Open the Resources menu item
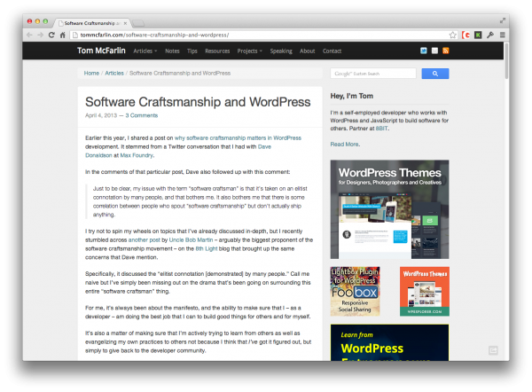 click(x=217, y=51)
